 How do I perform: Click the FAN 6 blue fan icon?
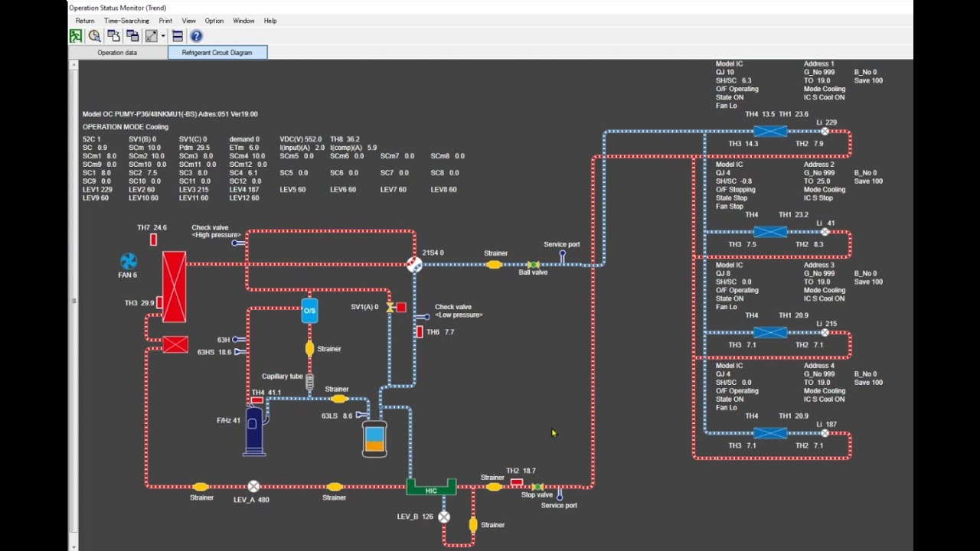129,262
